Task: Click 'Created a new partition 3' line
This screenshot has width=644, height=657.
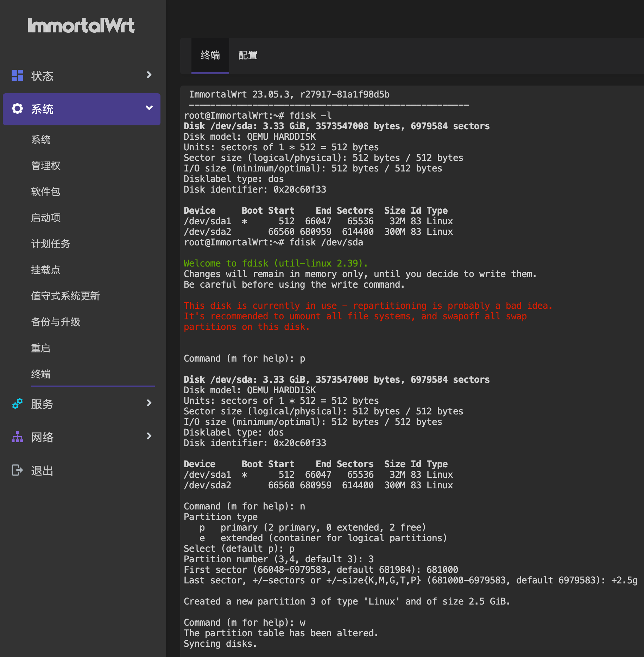Action: point(347,601)
